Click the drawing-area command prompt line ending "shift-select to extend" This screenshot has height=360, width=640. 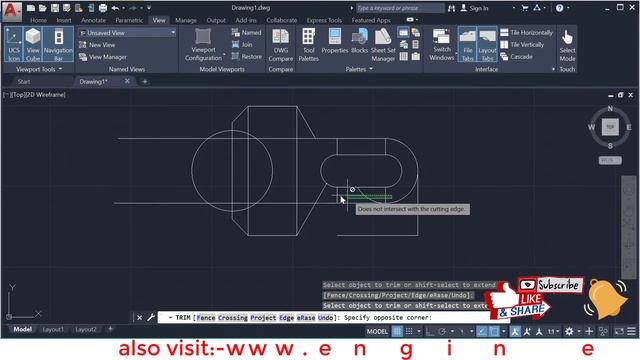tap(409, 285)
